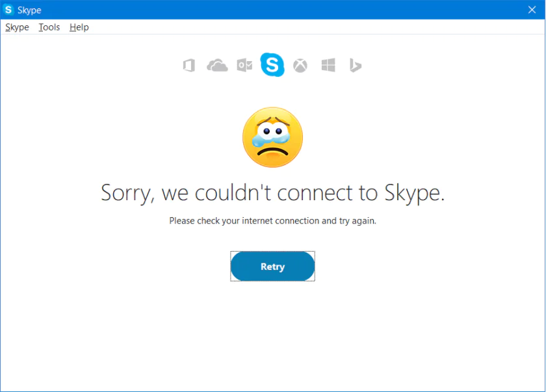The width and height of the screenshot is (546, 392).
Task: Click the internet connection hint text
Action: coord(272,220)
